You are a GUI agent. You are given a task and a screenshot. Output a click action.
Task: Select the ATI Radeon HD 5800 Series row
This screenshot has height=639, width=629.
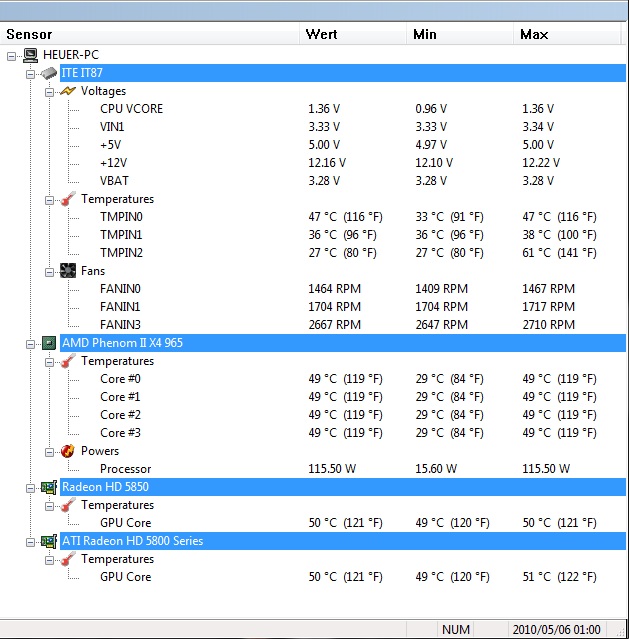pos(343,541)
